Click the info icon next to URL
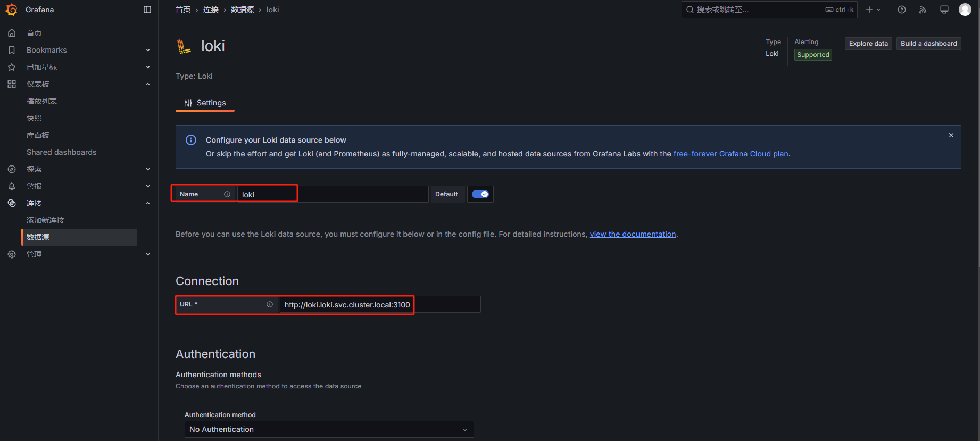Viewport: 980px width, 441px height. point(270,304)
